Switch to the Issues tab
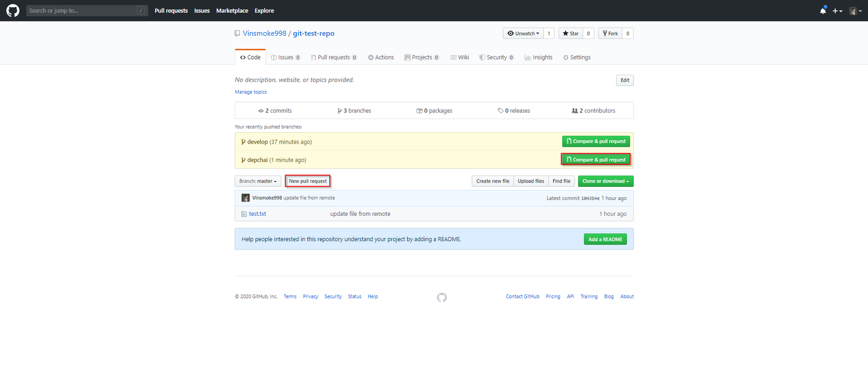 coord(285,57)
